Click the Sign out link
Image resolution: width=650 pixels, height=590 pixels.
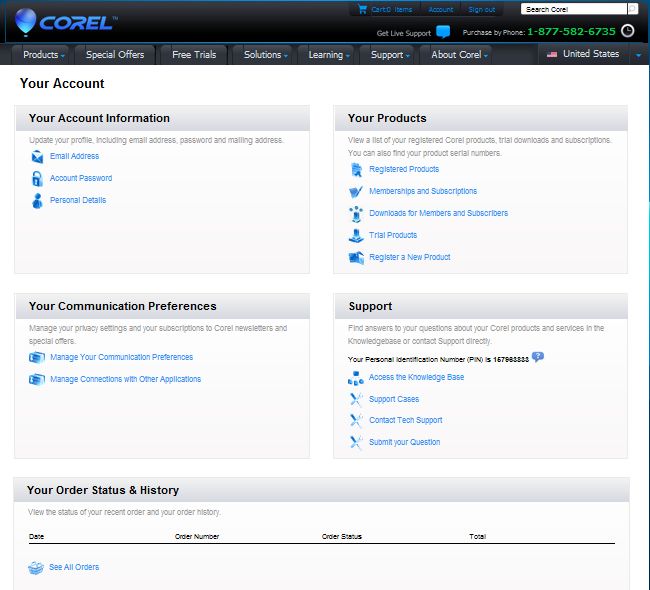(x=482, y=10)
